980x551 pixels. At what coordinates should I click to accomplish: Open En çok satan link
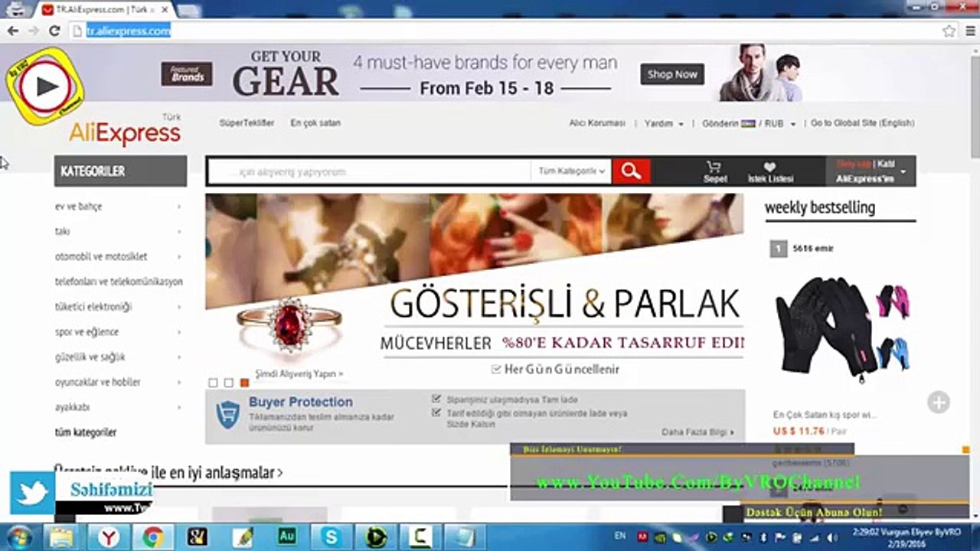point(315,123)
